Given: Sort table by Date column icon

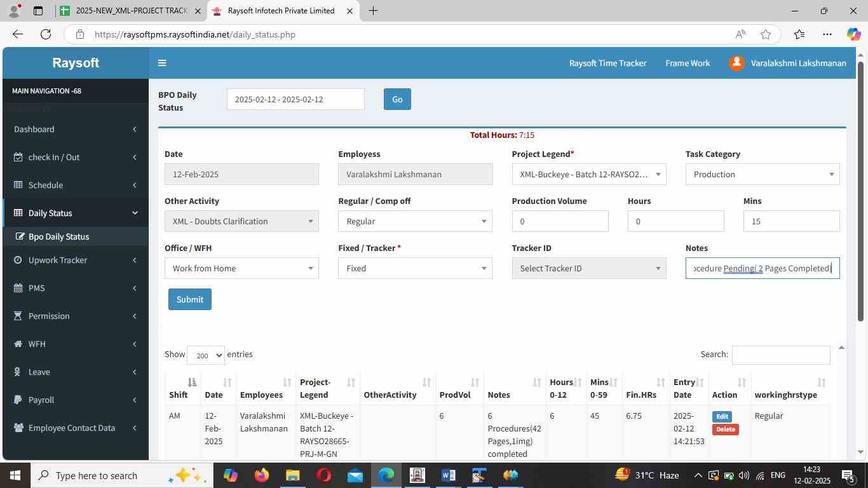Looking at the screenshot, I should 227,383.
